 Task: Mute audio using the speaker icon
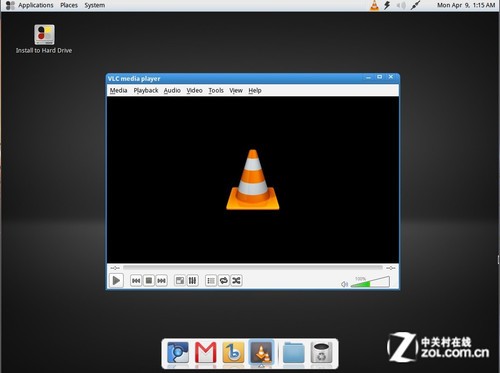(344, 284)
